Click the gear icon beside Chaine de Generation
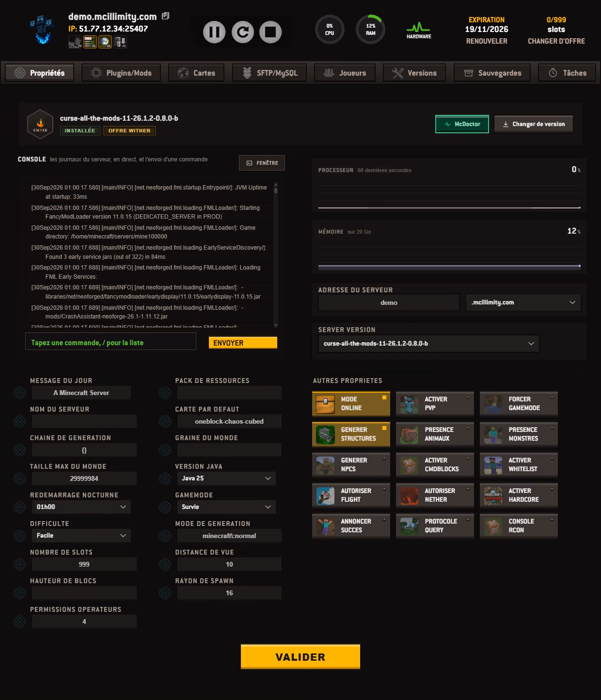Viewport: 601px width, 700px height. [19, 450]
